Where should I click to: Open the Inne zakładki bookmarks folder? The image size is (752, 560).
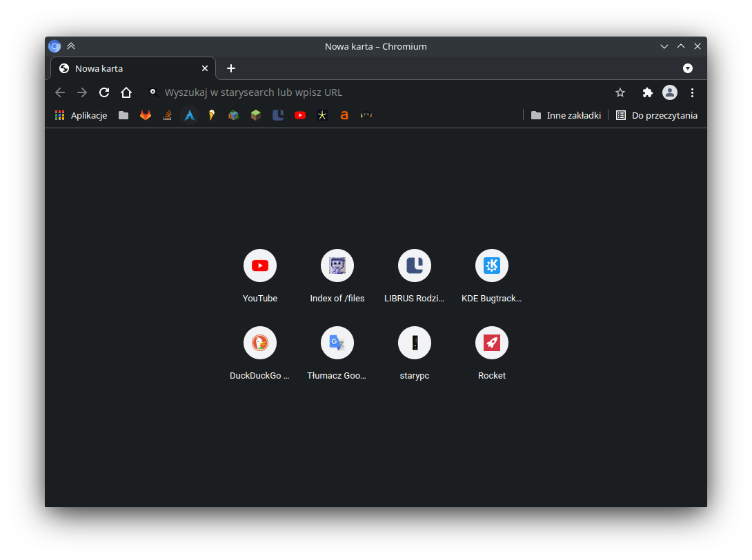tap(566, 115)
